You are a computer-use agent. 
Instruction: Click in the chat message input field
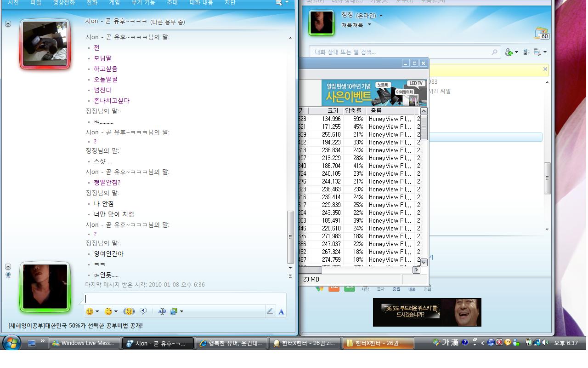[x=184, y=299]
